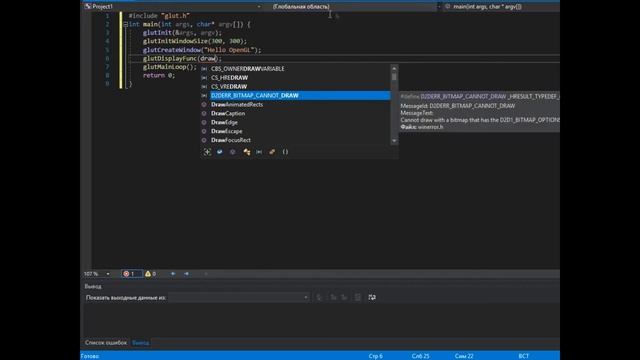Toggle the plus expand filter in IntelliSense footer

tap(207, 152)
